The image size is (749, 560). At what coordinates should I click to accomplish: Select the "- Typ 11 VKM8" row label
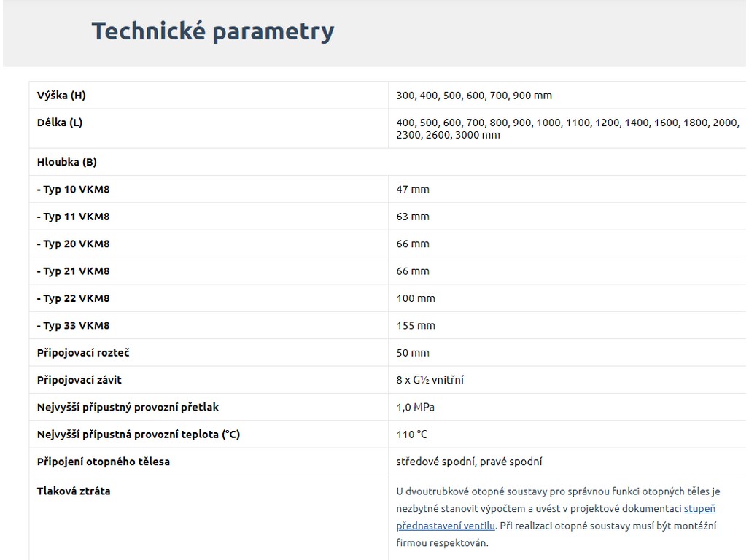[73, 217]
